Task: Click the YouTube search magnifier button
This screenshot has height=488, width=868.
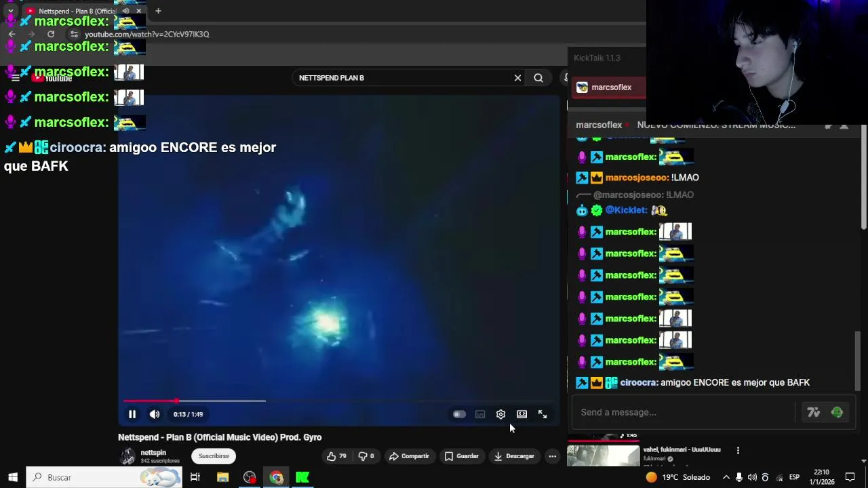Action: tap(538, 78)
